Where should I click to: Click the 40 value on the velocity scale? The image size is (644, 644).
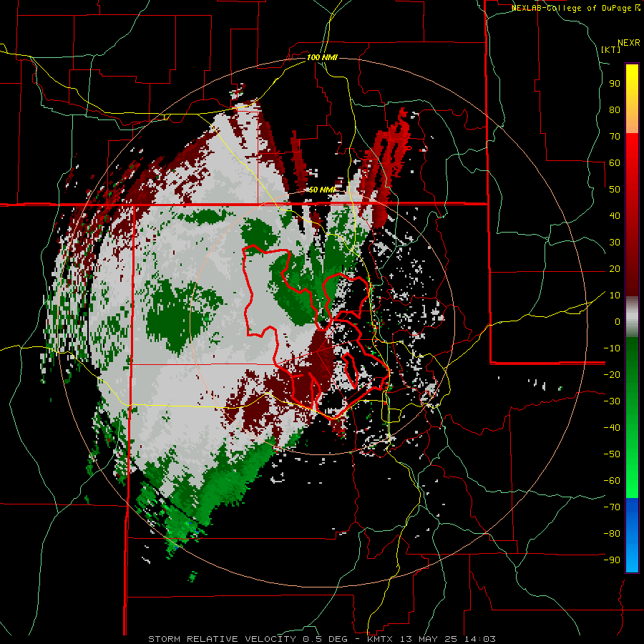pos(615,216)
